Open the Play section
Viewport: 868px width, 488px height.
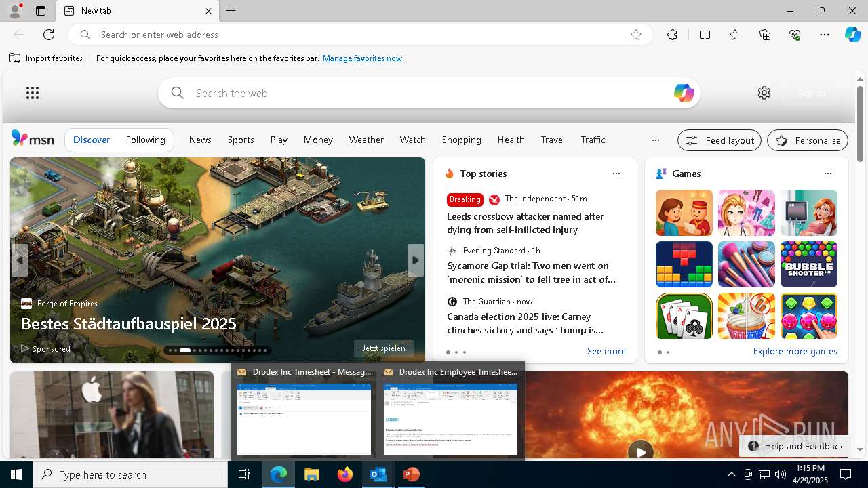(x=279, y=140)
